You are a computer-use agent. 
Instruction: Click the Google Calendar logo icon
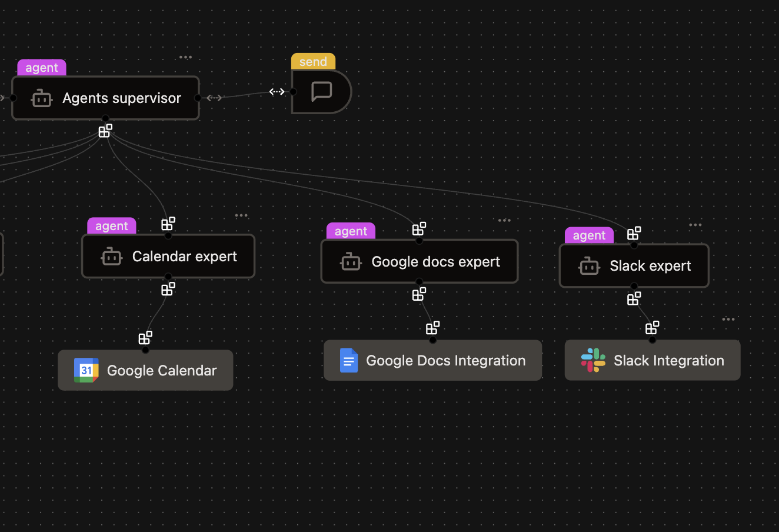pos(85,370)
